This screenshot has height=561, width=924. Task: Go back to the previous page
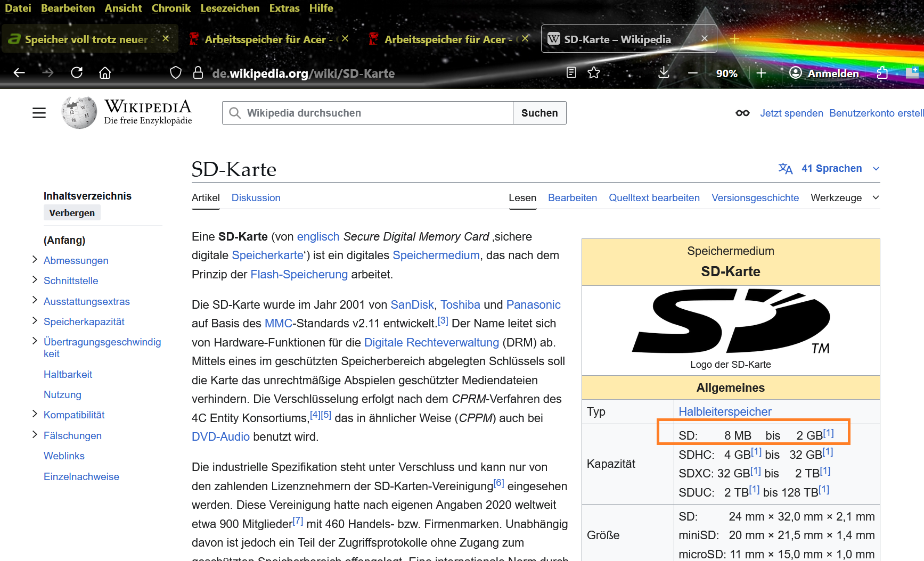point(19,73)
